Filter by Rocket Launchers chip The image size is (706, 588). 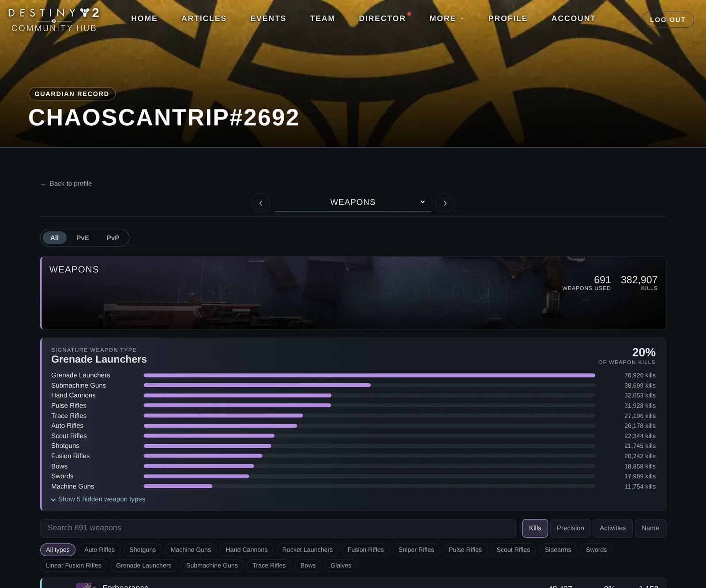click(308, 550)
